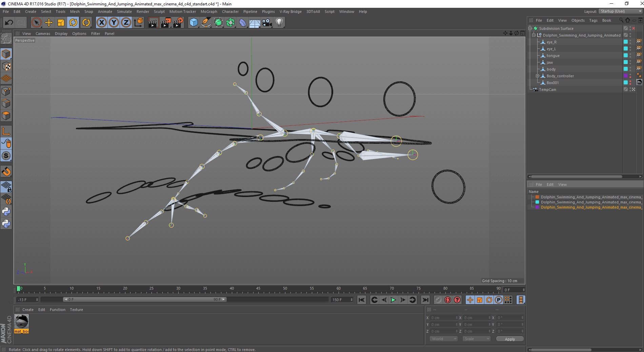Open the MoGraph menu
This screenshot has height=352, width=644.
[209, 12]
